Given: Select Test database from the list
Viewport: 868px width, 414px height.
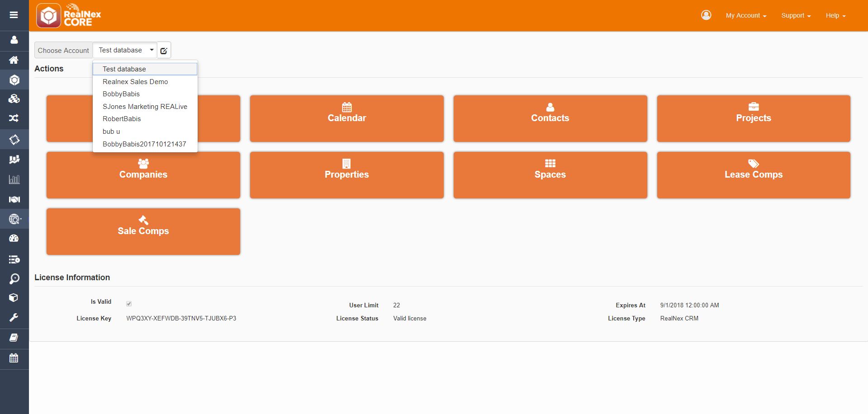Looking at the screenshot, I should tap(145, 69).
